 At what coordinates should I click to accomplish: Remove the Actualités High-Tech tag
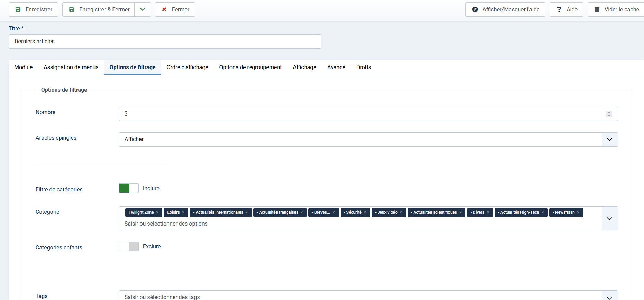543,212
